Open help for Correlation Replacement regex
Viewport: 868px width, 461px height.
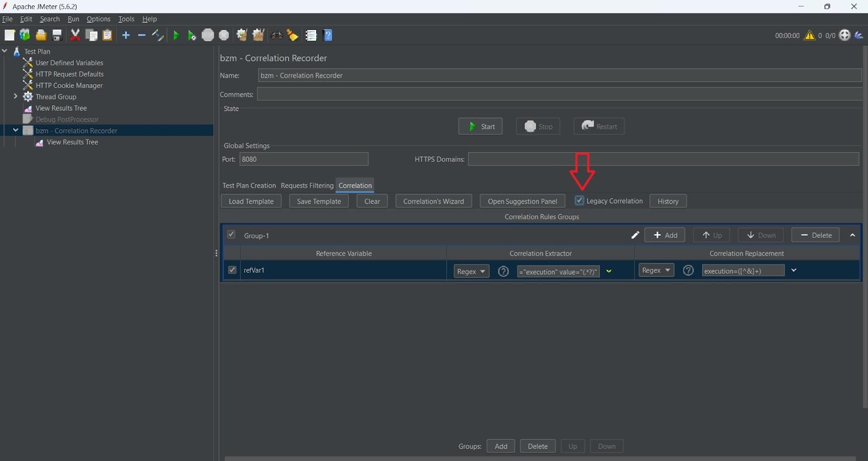tap(688, 270)
